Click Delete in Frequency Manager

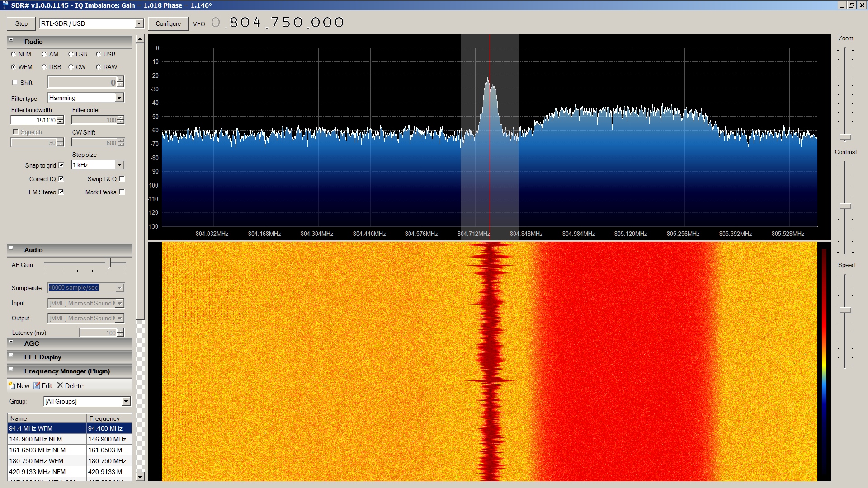70,385
